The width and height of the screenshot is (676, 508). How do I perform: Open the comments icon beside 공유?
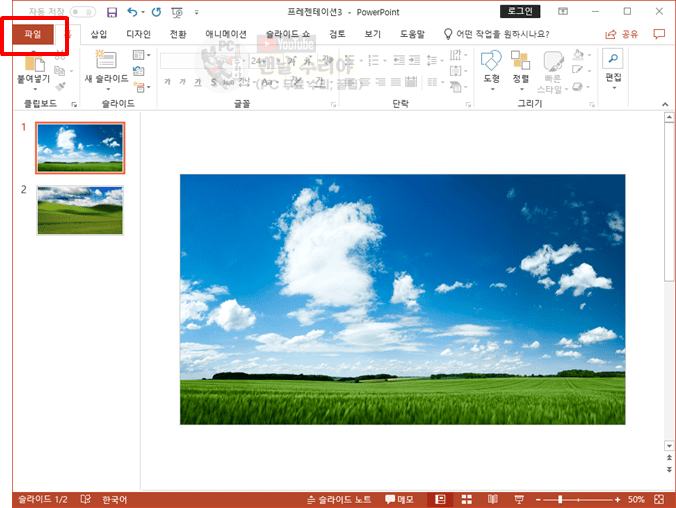click(x=658, y=34)
